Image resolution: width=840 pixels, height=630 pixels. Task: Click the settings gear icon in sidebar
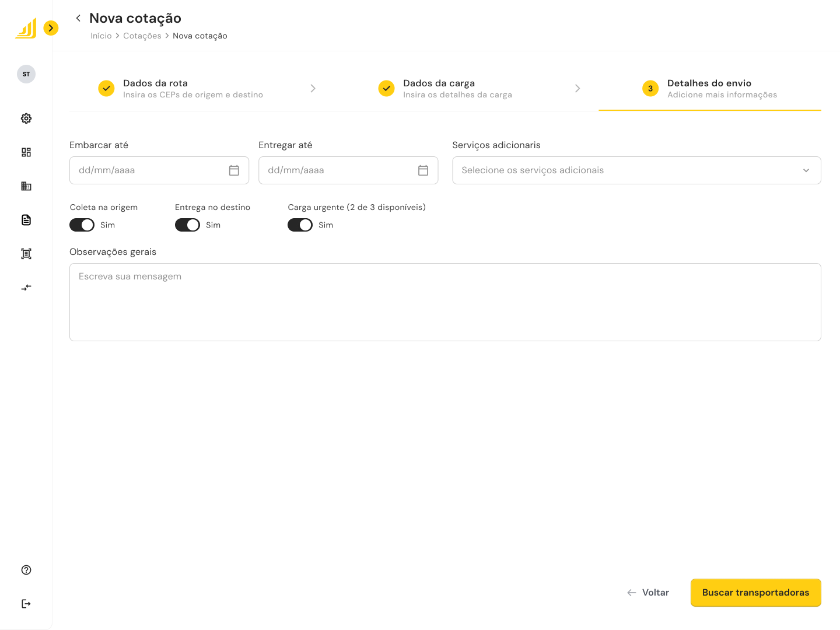point(26,118)
